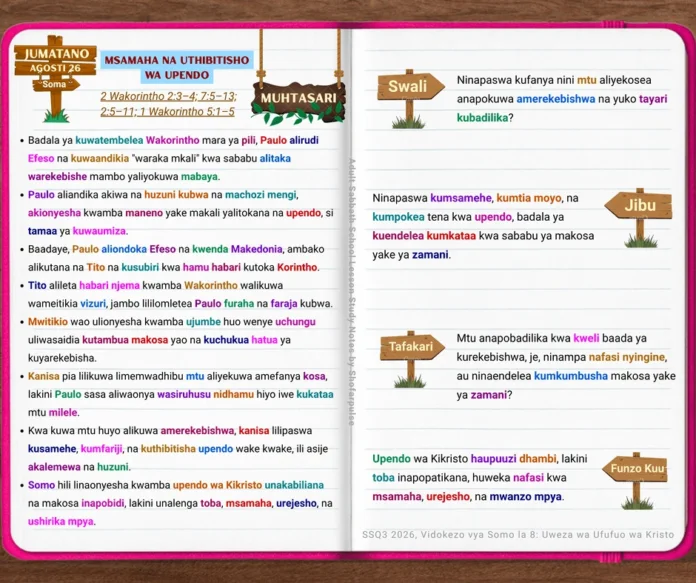Click the bullet Tito alileta habari njema

tap(176, 294)
